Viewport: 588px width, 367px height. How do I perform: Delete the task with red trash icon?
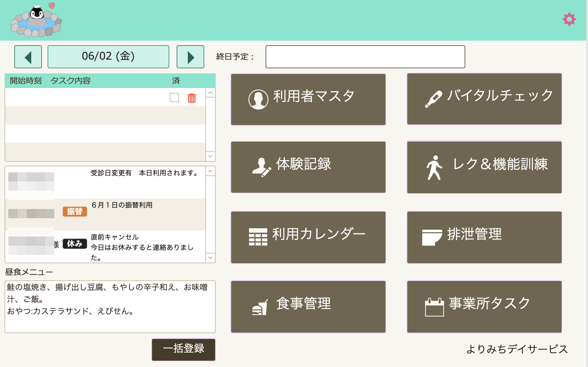[192, 98]
